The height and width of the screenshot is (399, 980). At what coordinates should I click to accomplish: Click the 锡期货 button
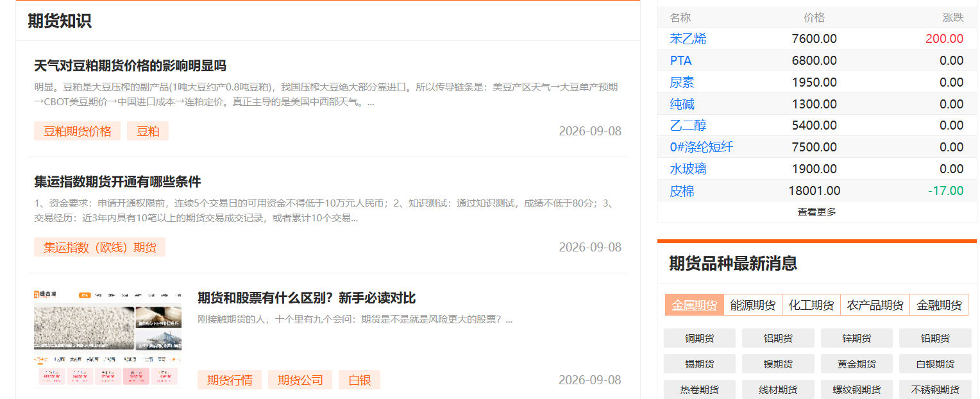700,364
